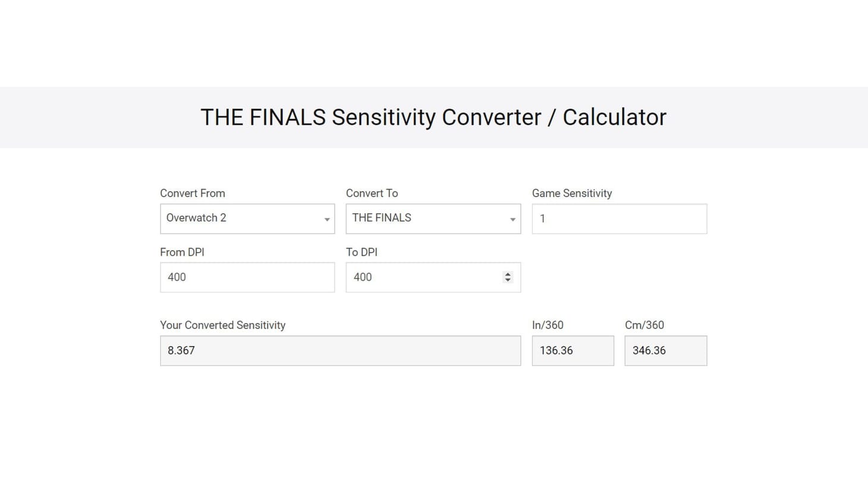
Task: Click the Game Sensitivity label
Action: (572, 193)
